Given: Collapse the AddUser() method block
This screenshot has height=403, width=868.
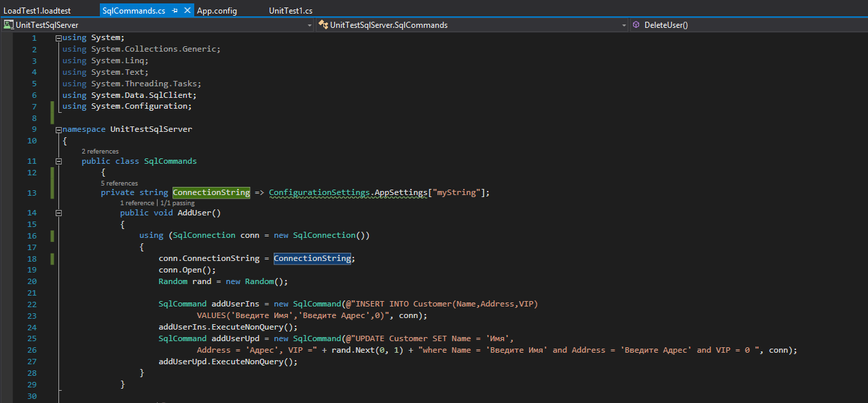Looking at the screenshot, I should (x=59, y=213).
